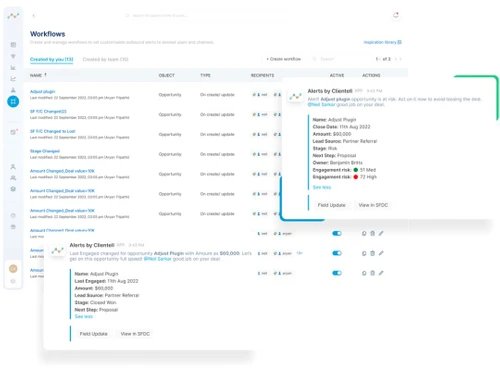Click Stage: Closed Won in Last Engaged alert
The width and height of the screenshot is (500, 375).
pos(95,303)
